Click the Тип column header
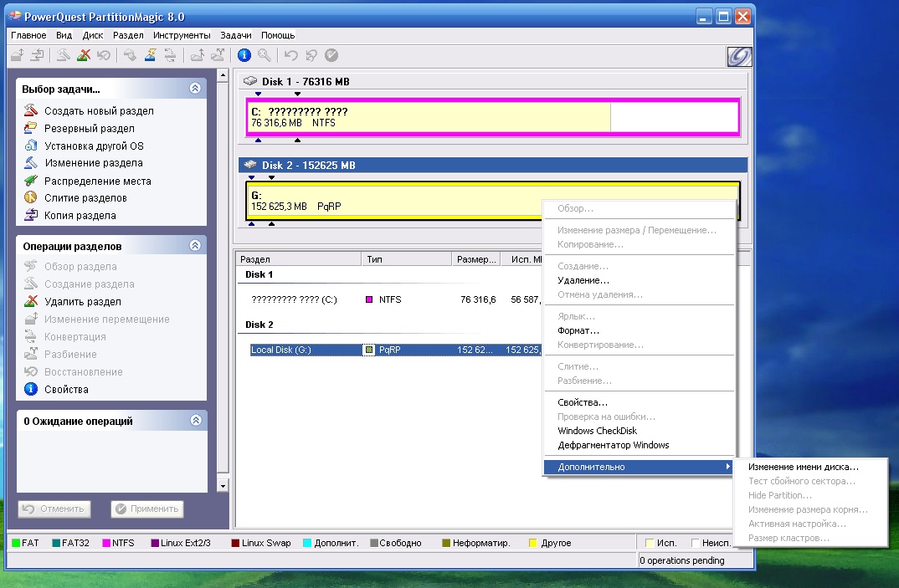The width and height of the screenshot is (899, 588). point(407,259)
